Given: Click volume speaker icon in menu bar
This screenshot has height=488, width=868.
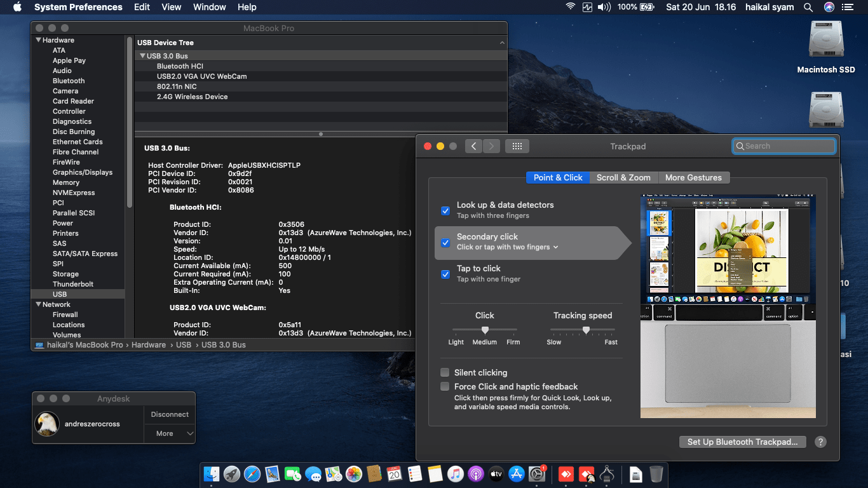Looking at the screenshot, I should 604,7.
